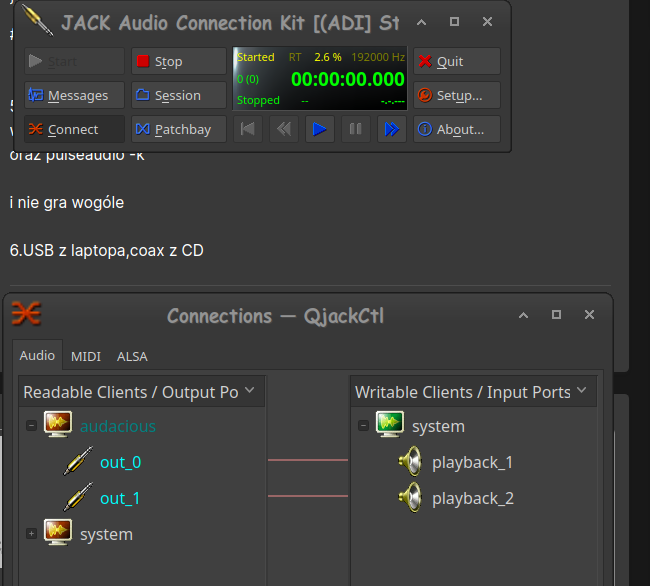Screen dimensions: 650x586
Task: Click the playback_1 speaker icon
Action: [410, 461]
